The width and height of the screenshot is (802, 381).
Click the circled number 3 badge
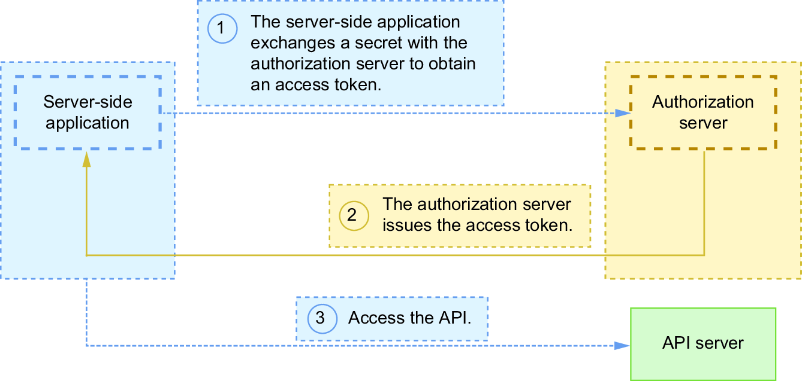click(x=322, y=318)
